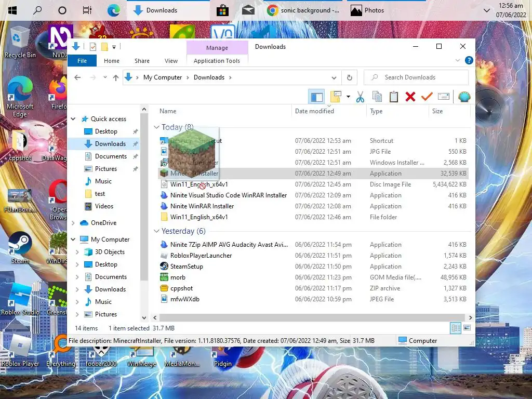532x399 pixels.
Task: Open the Application Tools tab
Action: (217, 61)
